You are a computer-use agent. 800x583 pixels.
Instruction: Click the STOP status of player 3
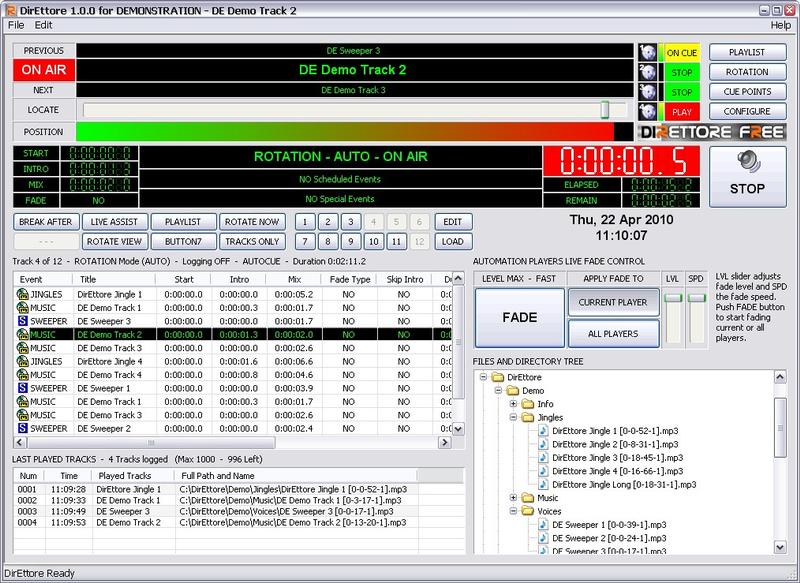[x=682, y=92]
